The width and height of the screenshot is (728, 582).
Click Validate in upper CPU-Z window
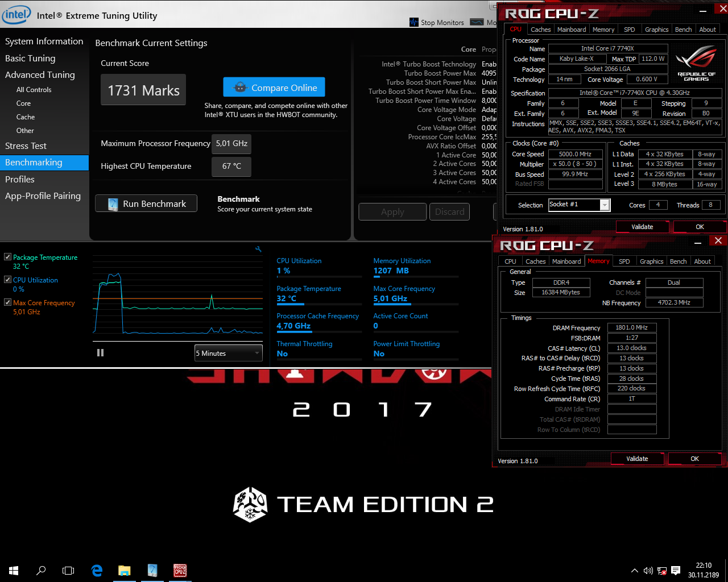(642, 227)
